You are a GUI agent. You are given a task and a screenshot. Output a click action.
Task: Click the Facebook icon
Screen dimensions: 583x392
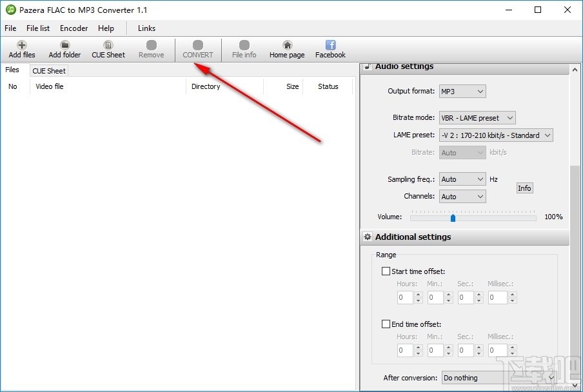pyautogui.click(x=330, y=48)
